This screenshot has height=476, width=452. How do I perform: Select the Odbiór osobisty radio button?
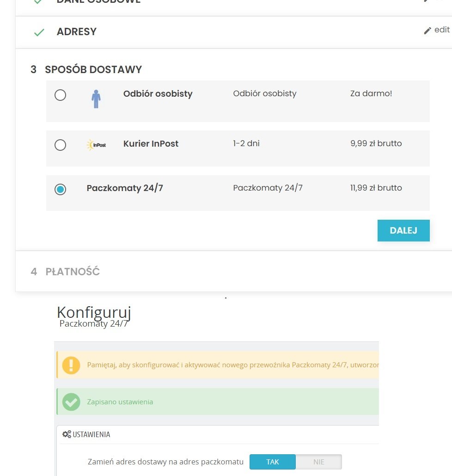point(60,95)
